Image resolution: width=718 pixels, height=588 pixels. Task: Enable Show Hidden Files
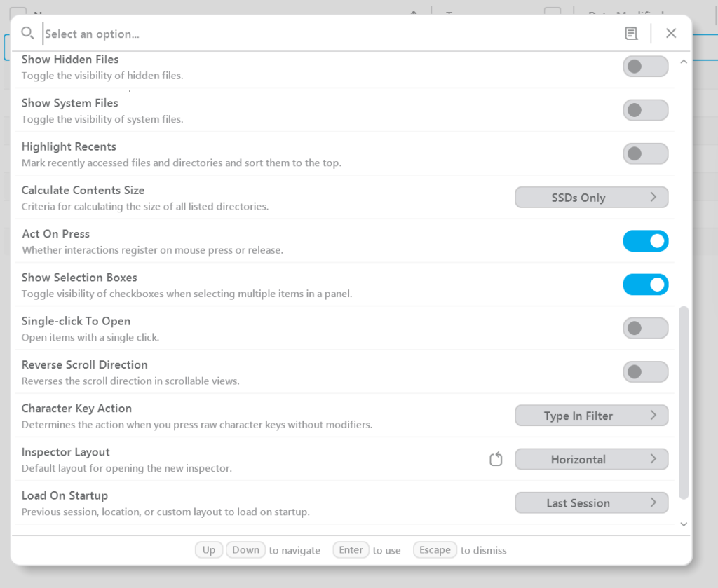pos(645,66)
